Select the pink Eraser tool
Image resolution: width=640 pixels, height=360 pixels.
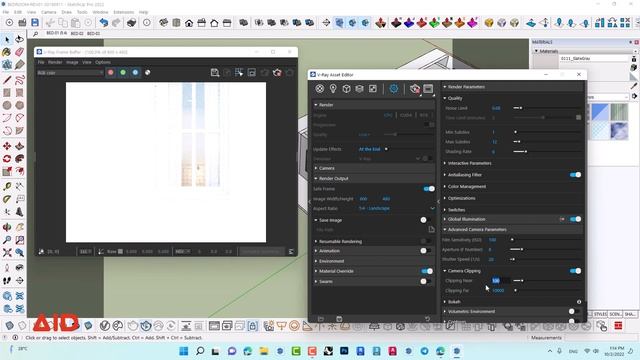[19, 52]
